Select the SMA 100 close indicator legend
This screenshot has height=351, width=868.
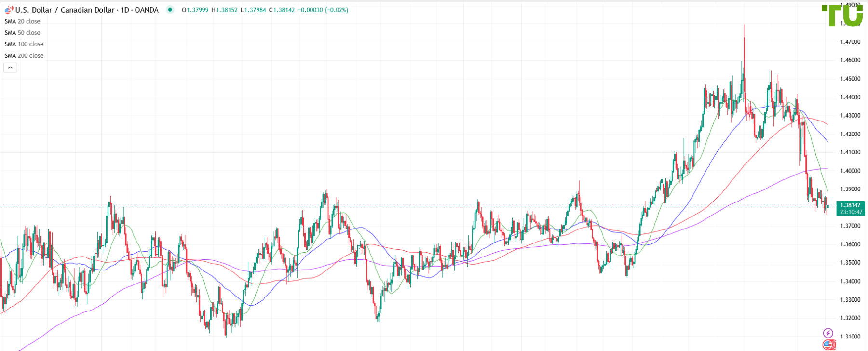tap(24, 44)
